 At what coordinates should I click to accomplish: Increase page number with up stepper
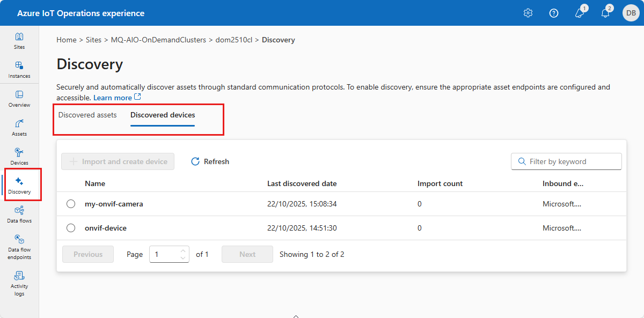click(x=183, y=250)
